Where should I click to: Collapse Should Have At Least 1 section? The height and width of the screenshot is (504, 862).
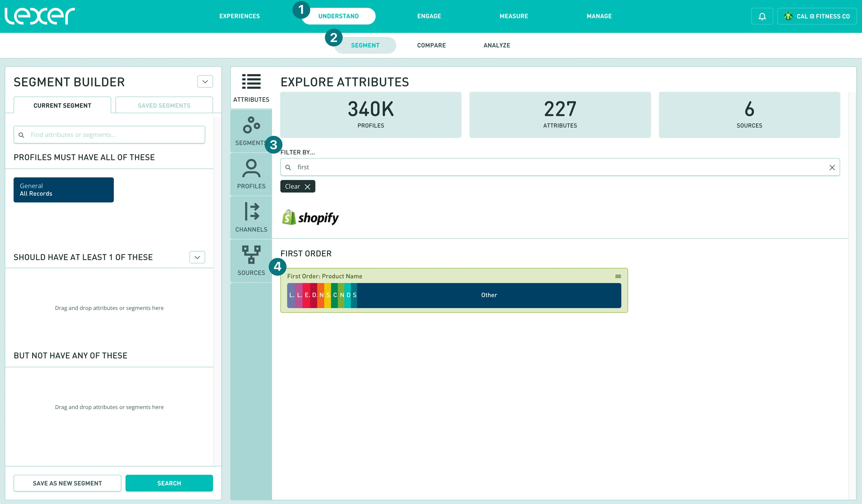[197, 257]
